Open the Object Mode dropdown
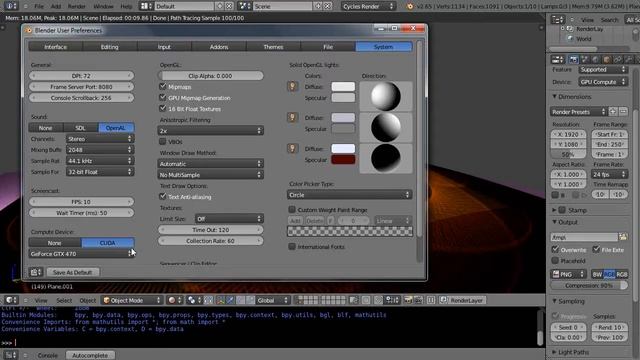 [131, 300]
